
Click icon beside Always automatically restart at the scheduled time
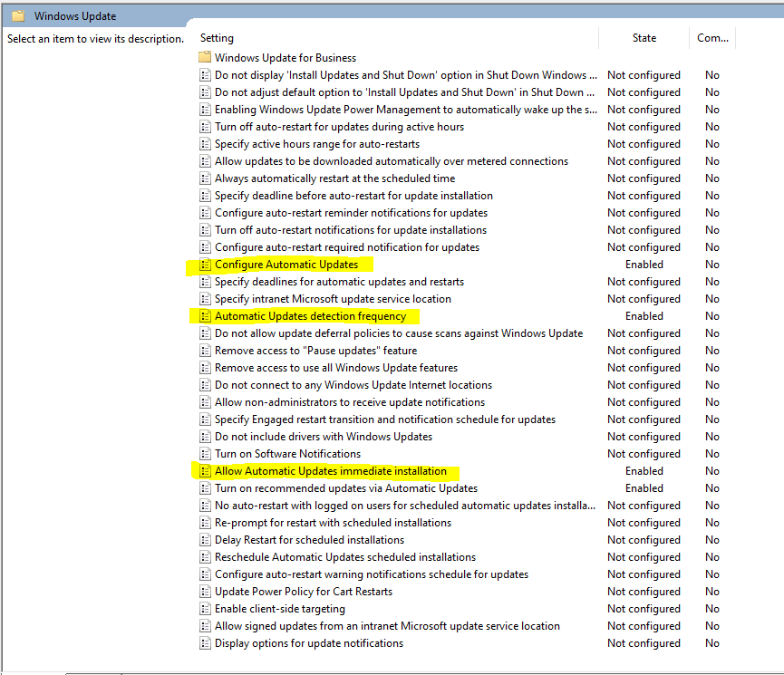[205, 178]
